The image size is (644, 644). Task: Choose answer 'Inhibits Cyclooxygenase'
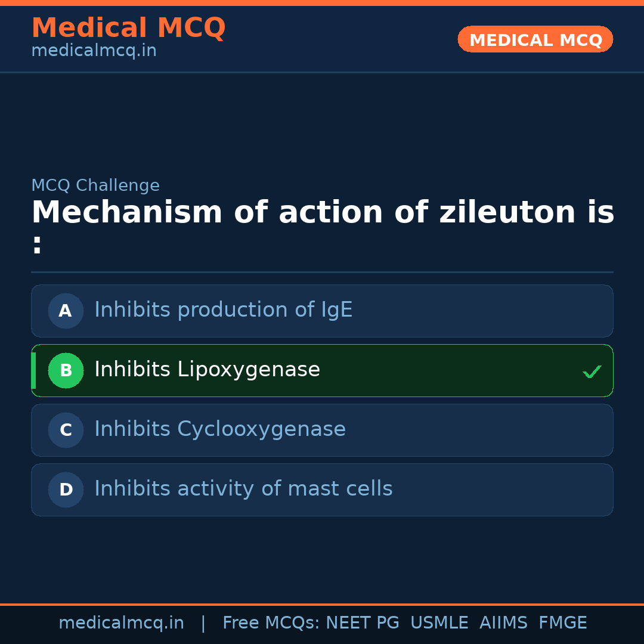[220, 429]
